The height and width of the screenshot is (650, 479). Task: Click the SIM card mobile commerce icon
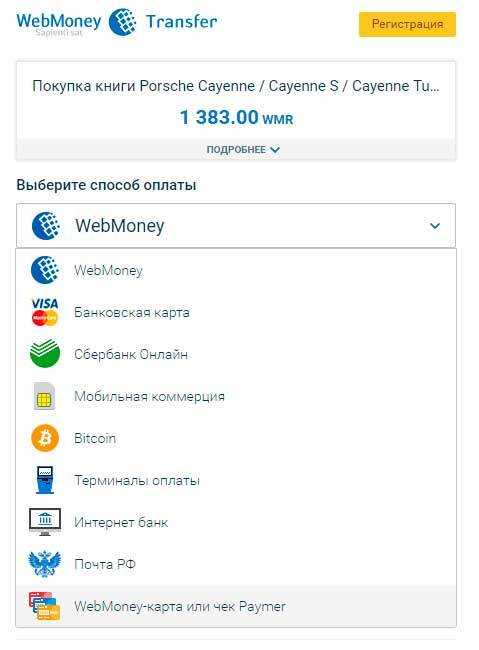click(44, 396)
